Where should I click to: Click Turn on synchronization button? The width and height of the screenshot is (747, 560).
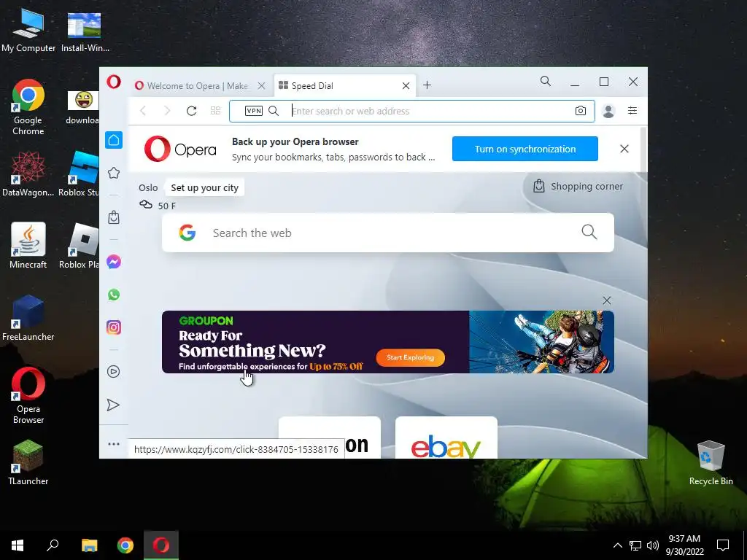point(525,149)
